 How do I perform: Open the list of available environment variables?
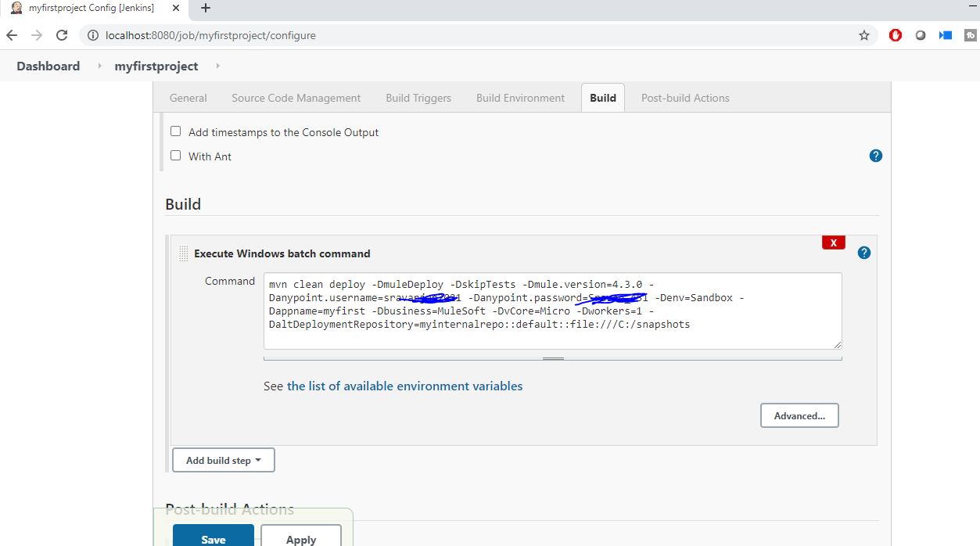pyautogui.click(x=404, y=386)
